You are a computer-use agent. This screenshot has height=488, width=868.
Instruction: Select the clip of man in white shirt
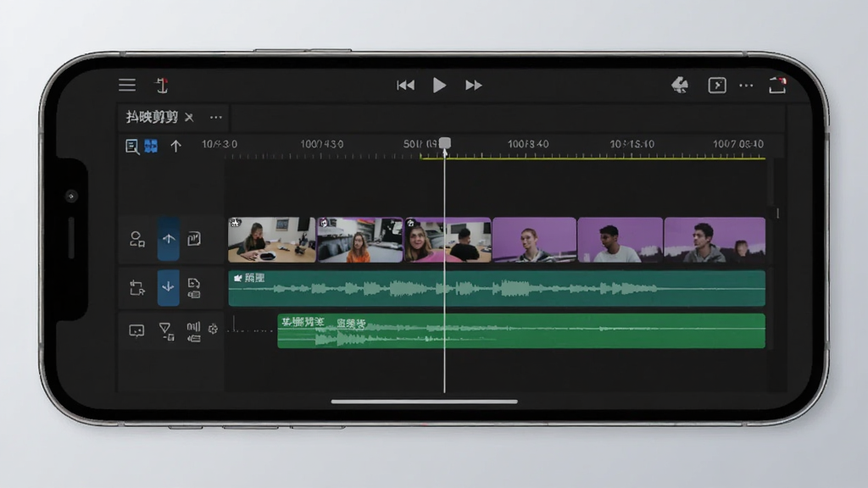pos(620,240)
